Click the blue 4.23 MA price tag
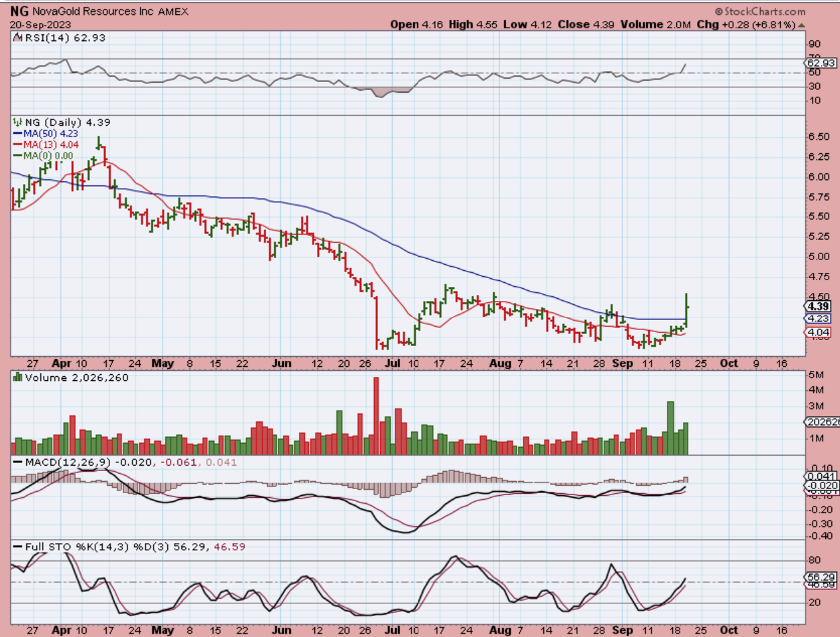 point(817,318)
